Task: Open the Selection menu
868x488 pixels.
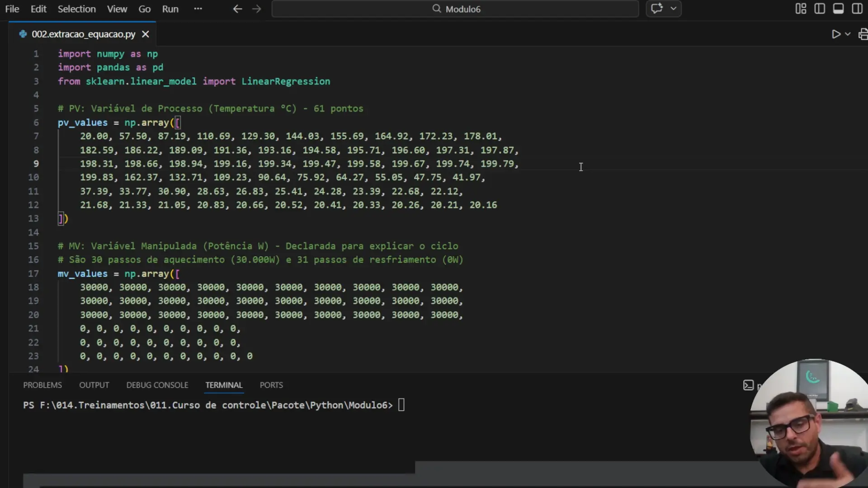Action: [76, 9]
